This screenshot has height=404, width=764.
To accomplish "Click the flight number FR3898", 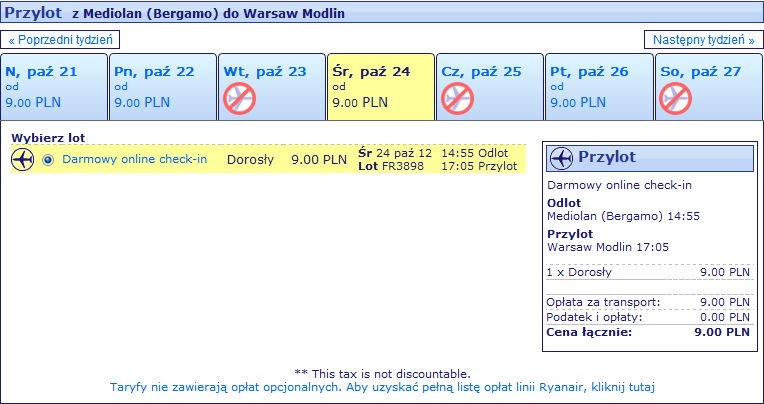I will (x=403, y=167).
